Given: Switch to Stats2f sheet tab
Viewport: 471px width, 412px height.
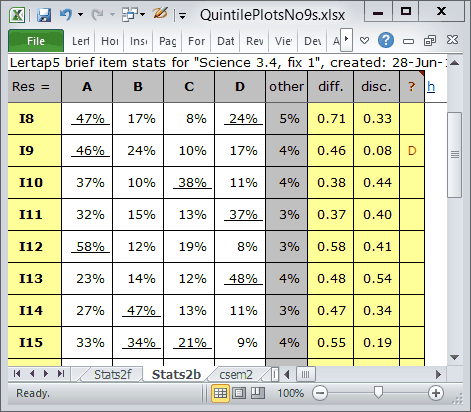Looking at the screenshot, I should click(113, 375).
